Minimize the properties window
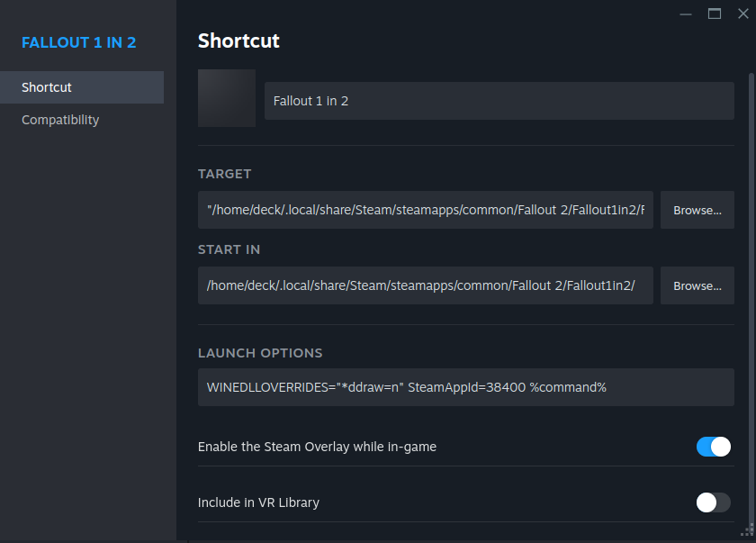Viewport: 756px width, 543px height. click(x=687, y=14)
